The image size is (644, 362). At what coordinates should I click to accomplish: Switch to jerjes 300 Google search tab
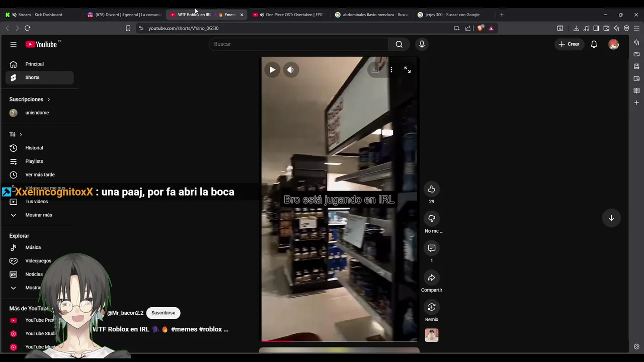click(454, 15)
